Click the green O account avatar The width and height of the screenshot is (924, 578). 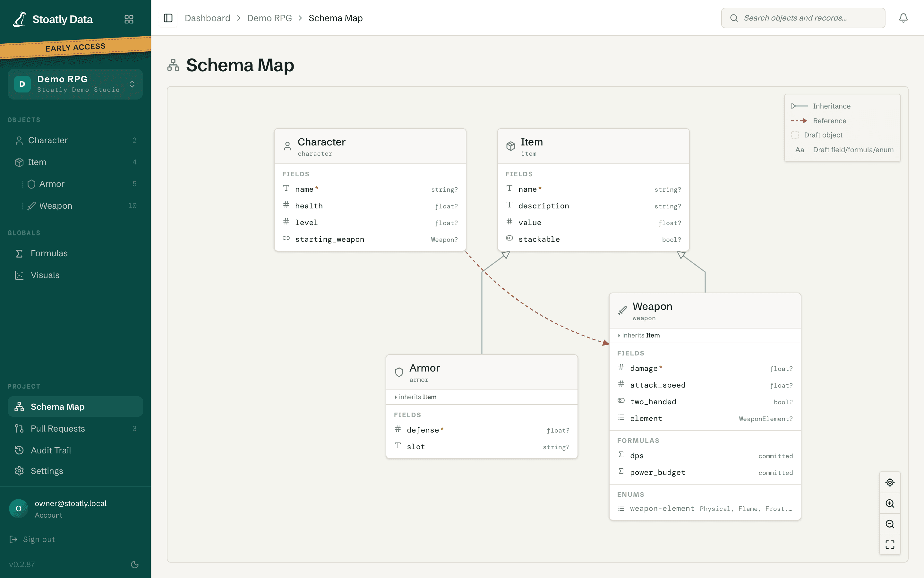pyautogui.click(x=18, y=508)
